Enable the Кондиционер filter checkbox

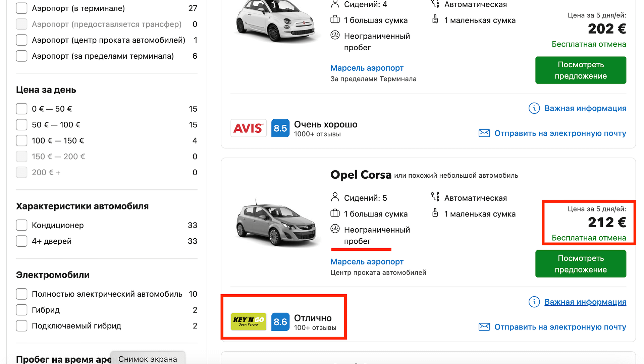[x=22, y=225]
